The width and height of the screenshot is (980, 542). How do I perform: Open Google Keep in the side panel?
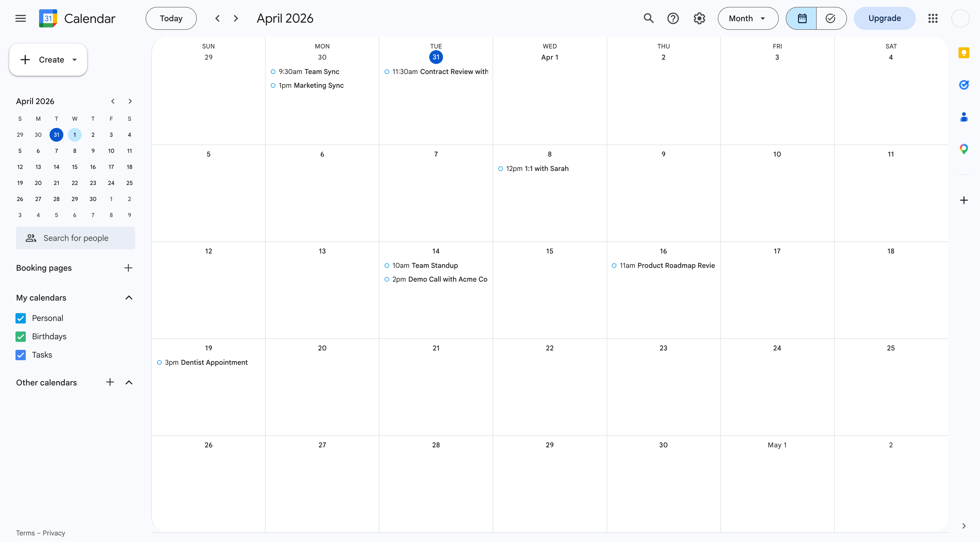click(964, 53)
